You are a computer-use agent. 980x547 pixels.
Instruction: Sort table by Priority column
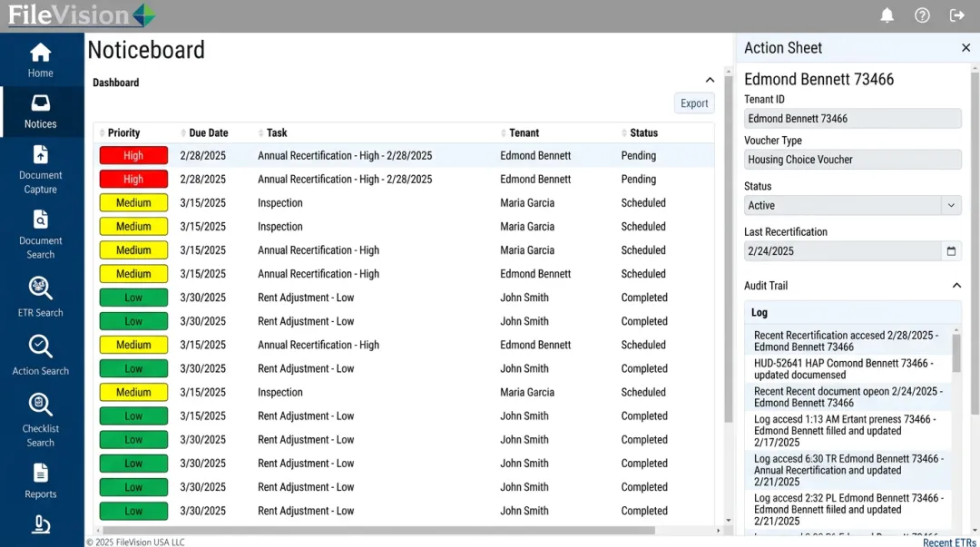pos(120,132)
